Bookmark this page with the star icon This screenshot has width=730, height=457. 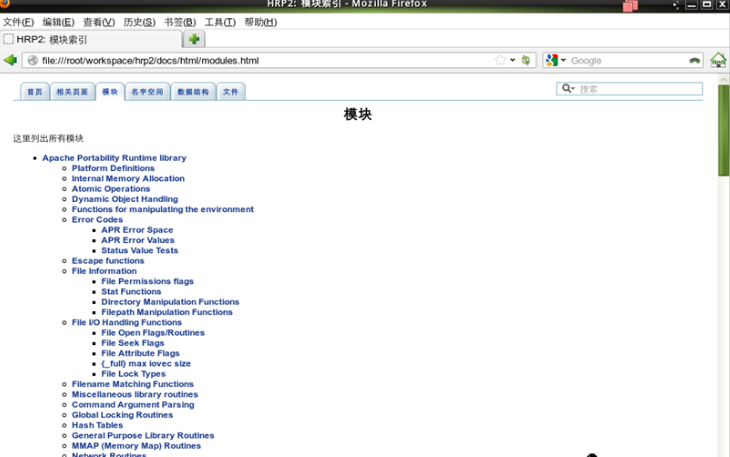(500, 60)
